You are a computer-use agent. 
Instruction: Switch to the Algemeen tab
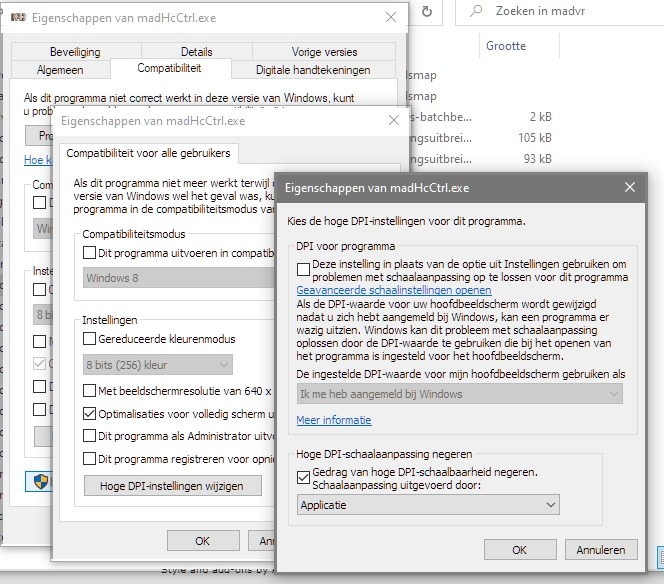click(60, 70)
